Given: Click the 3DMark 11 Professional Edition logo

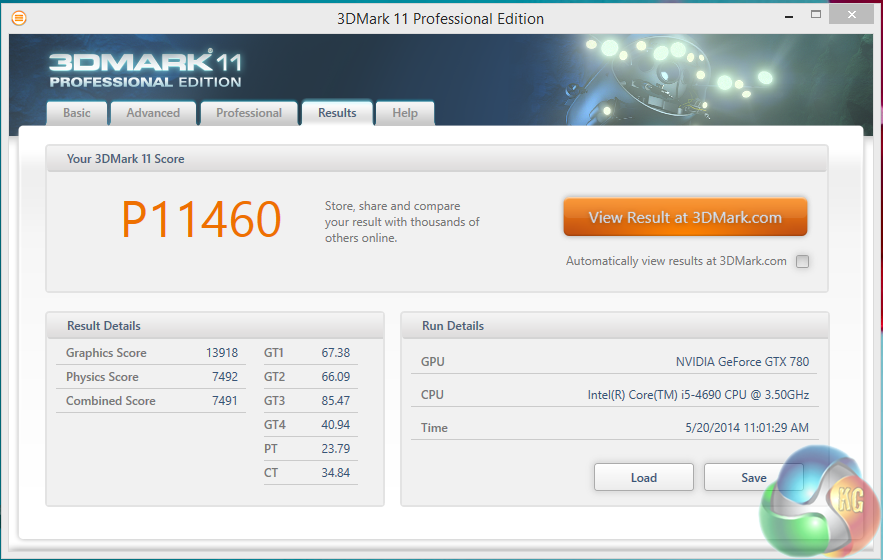Looking at the screenshot, I should point(145,69).
